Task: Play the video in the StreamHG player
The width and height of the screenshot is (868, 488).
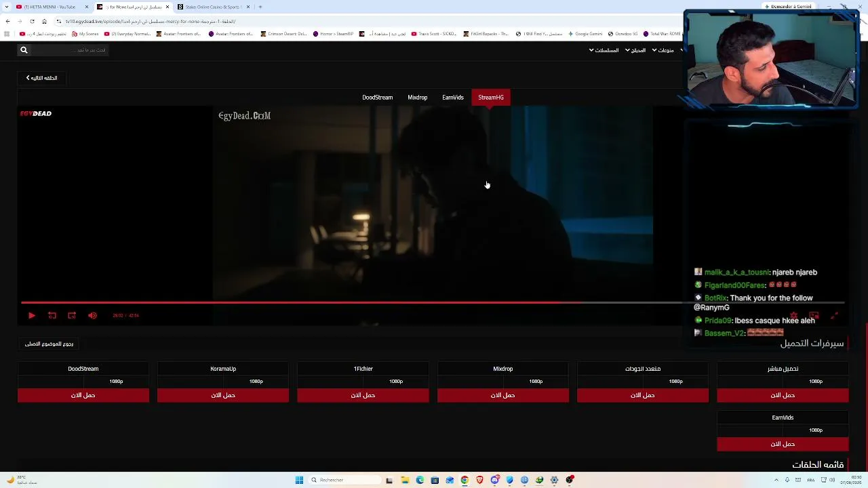Action: [x=31, y=315]
